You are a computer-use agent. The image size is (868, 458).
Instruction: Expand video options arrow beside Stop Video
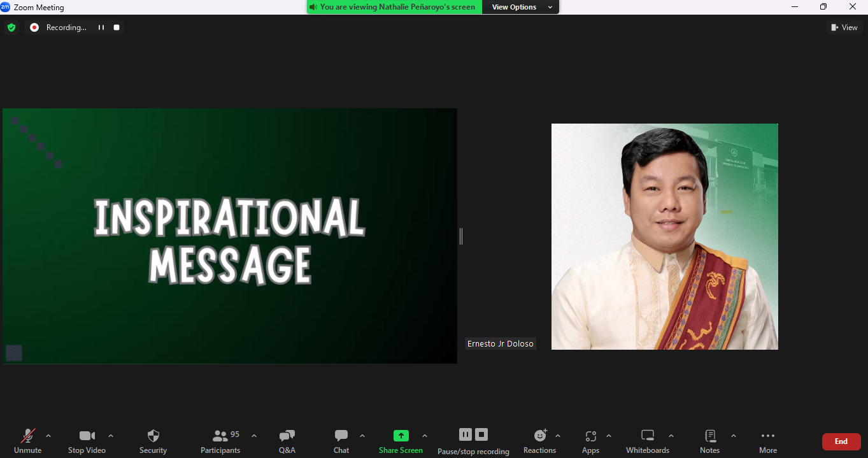pos(111,436)
